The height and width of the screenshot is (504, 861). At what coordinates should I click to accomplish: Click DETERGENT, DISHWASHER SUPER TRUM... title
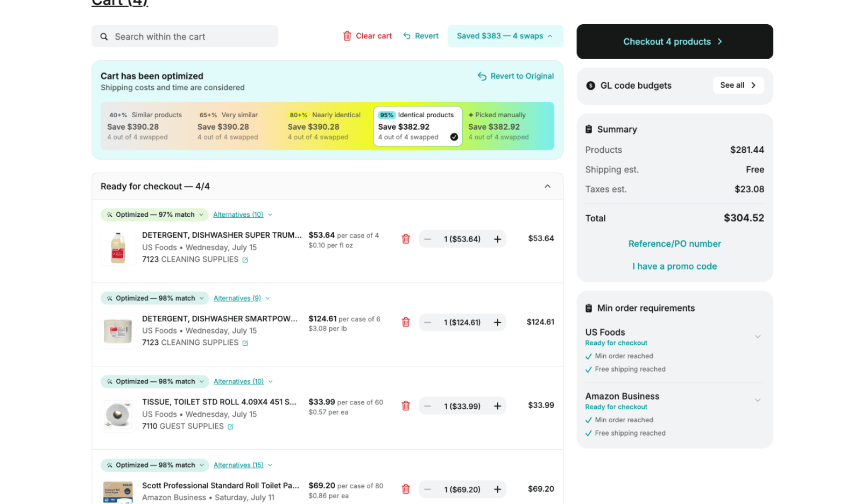[x=222, y=235]
